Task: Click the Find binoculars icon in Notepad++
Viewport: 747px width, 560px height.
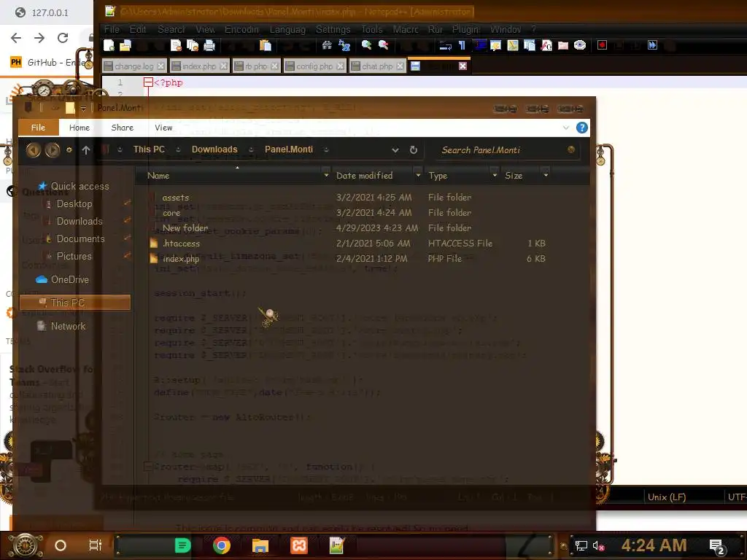Action: (327, 45)
